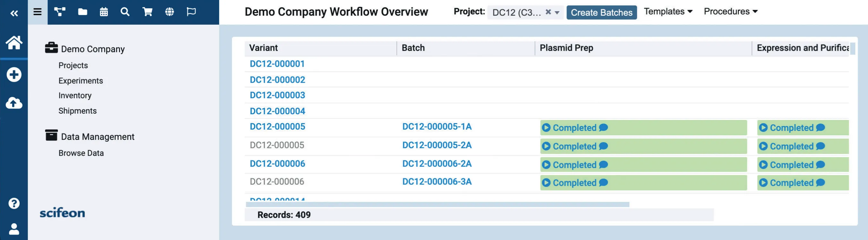Open comment bubble in DC12-000005-2A Plasmid Prep

tap(603, 146)
